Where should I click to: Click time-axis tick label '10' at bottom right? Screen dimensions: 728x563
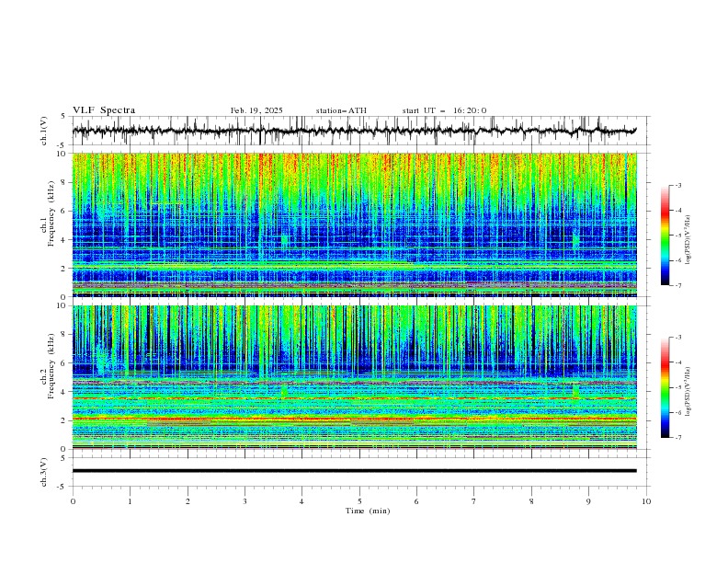tap(646, 501)
